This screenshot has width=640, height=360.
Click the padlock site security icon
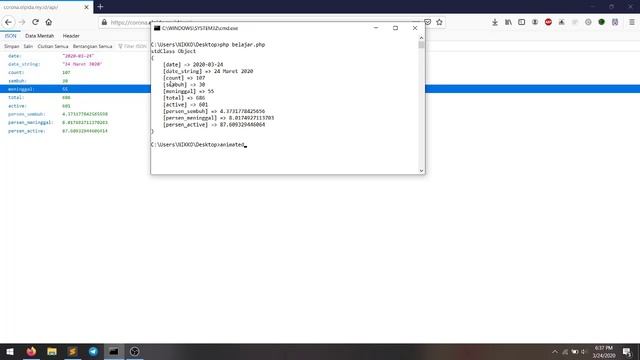click(104, 22)
